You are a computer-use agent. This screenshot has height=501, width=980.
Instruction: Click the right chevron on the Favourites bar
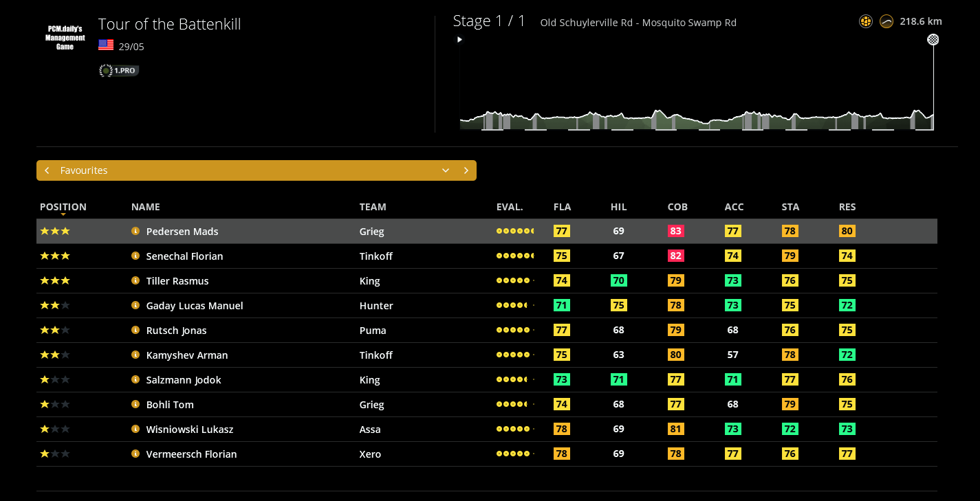pos(466,170)
